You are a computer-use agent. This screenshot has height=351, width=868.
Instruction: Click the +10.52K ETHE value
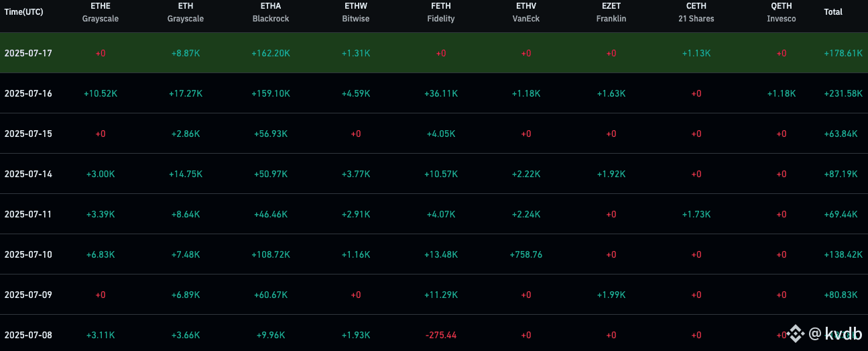click(x=101, y=93)
